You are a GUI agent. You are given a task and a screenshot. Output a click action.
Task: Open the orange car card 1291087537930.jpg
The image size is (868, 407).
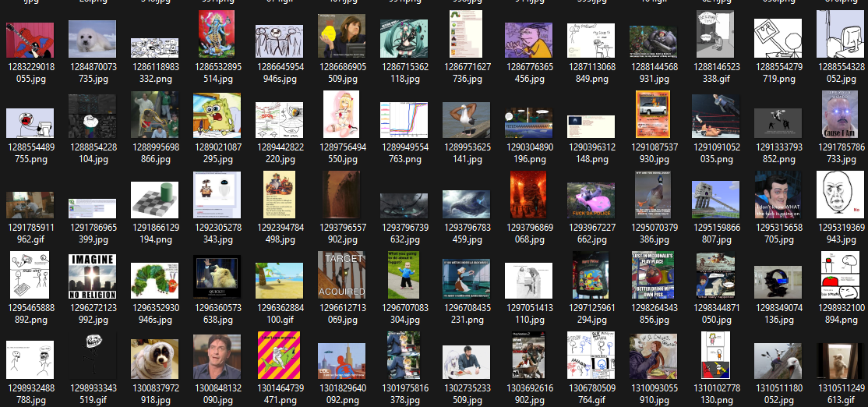tap(653, 114)
